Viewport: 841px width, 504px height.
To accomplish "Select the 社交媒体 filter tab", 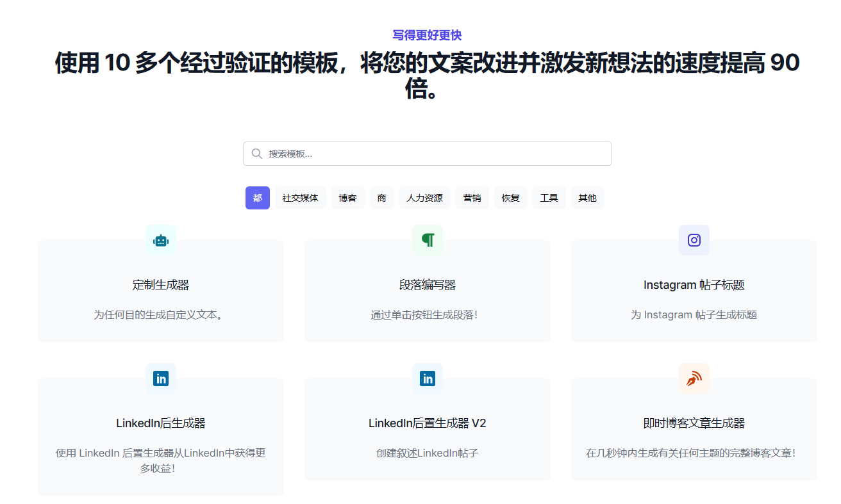I will (301, 198).
